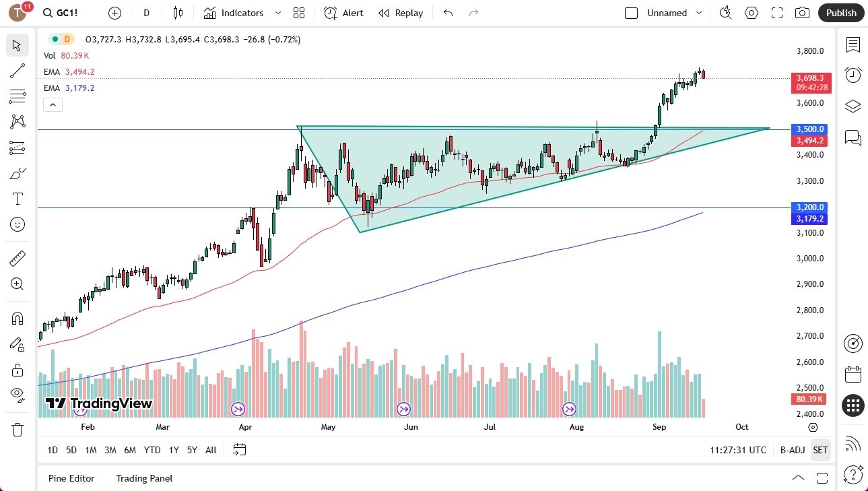868x491 pixels.
Task: Open the Trading Panel tab
Action: tap(143, 478)
